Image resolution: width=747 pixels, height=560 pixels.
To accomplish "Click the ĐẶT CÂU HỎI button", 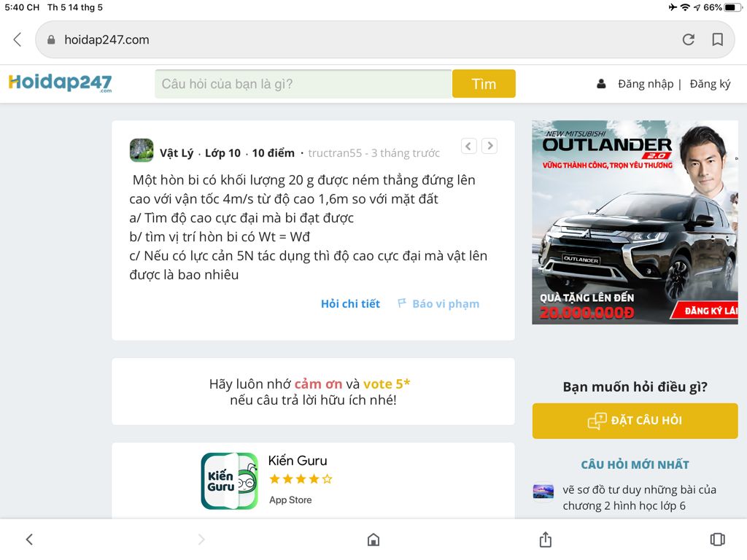I will point(635,421).
